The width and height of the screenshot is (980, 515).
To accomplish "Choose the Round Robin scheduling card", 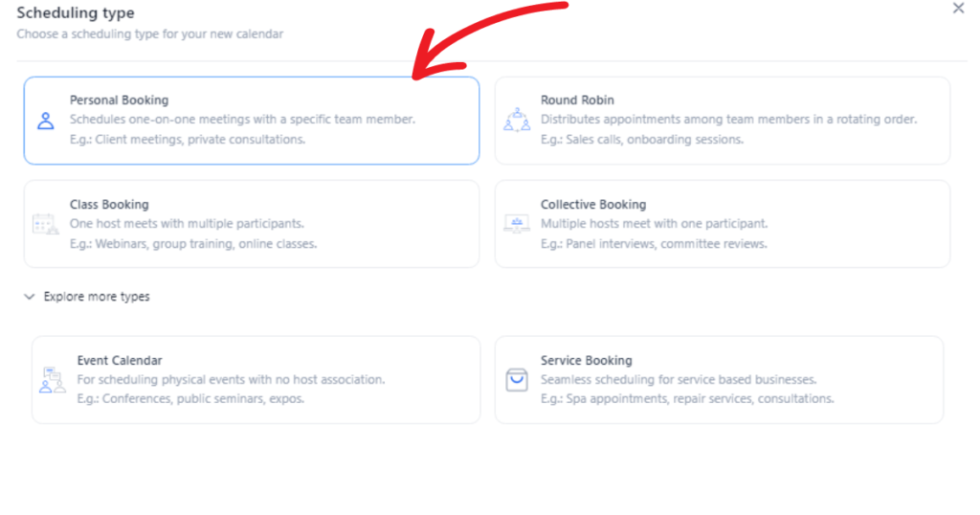I will [723, 121].
